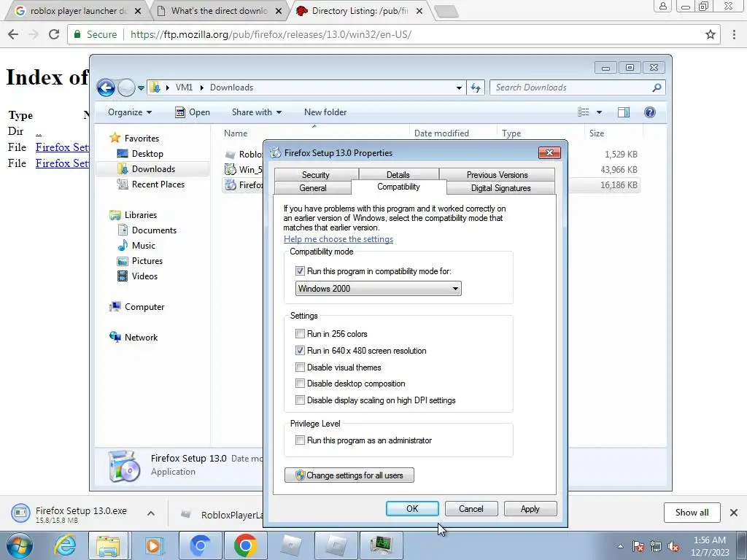Create a New folder in Explorer

click(x=325, y=112)
